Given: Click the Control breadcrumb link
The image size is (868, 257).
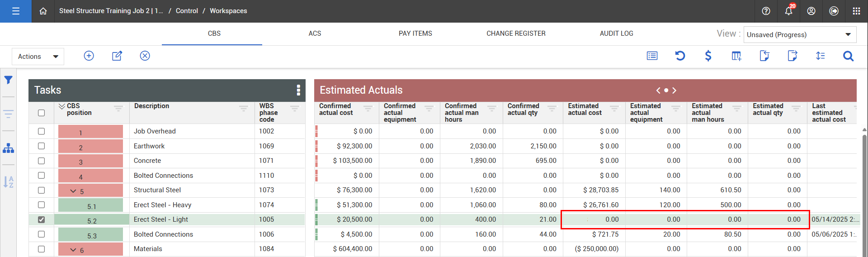Looking at the screenshot, I should [x=187, y=11].
